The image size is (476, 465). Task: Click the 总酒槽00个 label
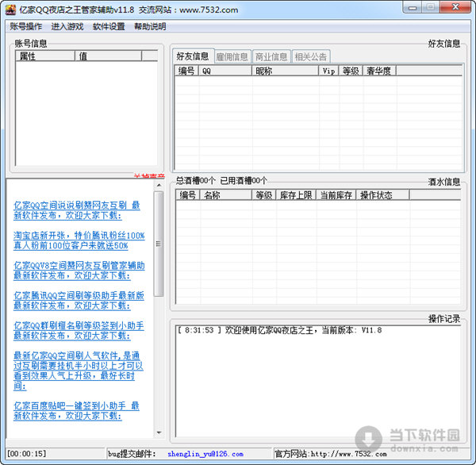point(195,181)
